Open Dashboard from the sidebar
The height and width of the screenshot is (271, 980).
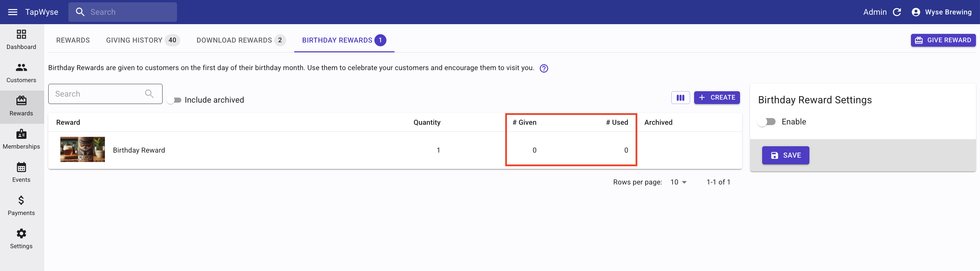pos(21,40)
